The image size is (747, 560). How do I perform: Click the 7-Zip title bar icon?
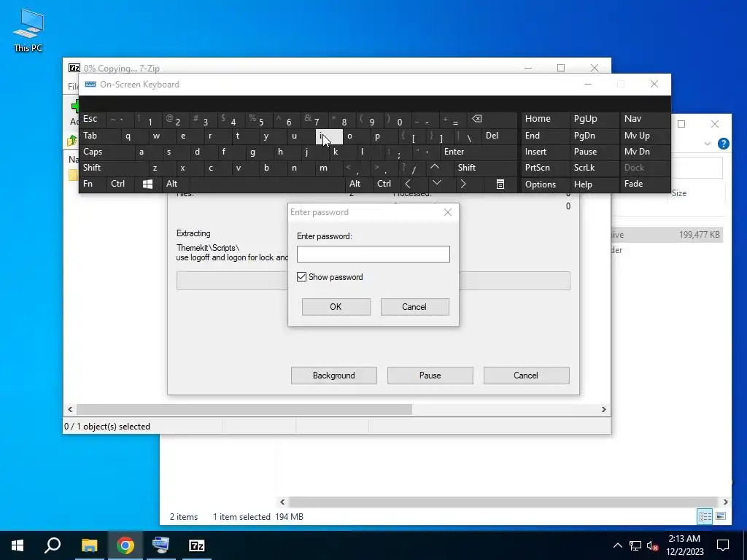click(74, 68)
